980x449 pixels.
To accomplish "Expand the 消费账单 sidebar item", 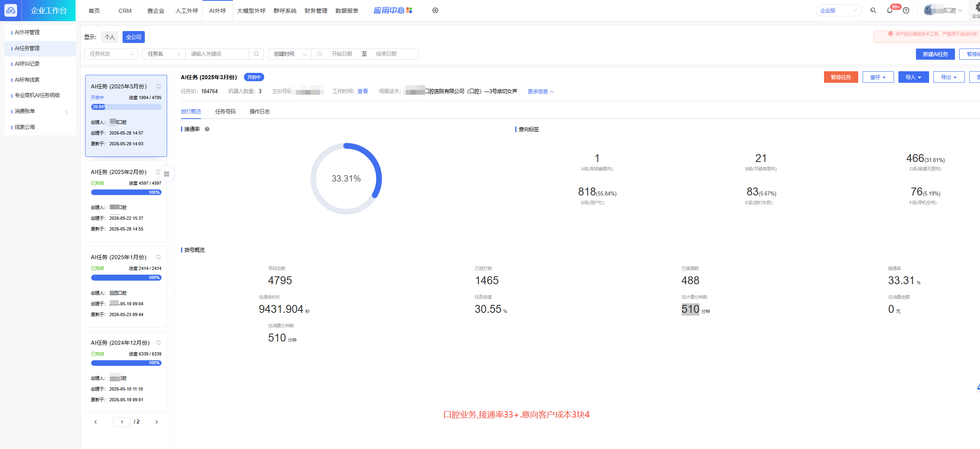I will coord(40,111).
